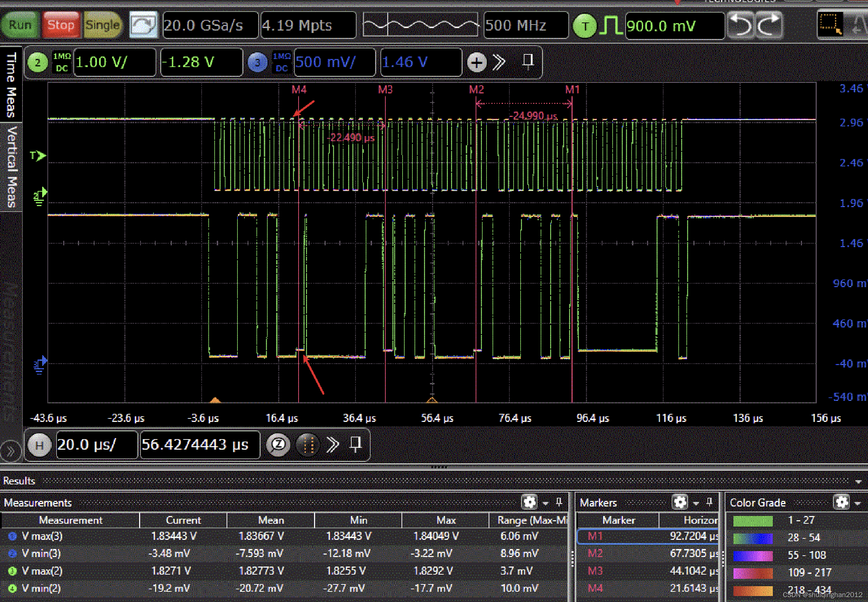Open the Color Grade settings gear
Screen dimensions: 868x602
842,502
